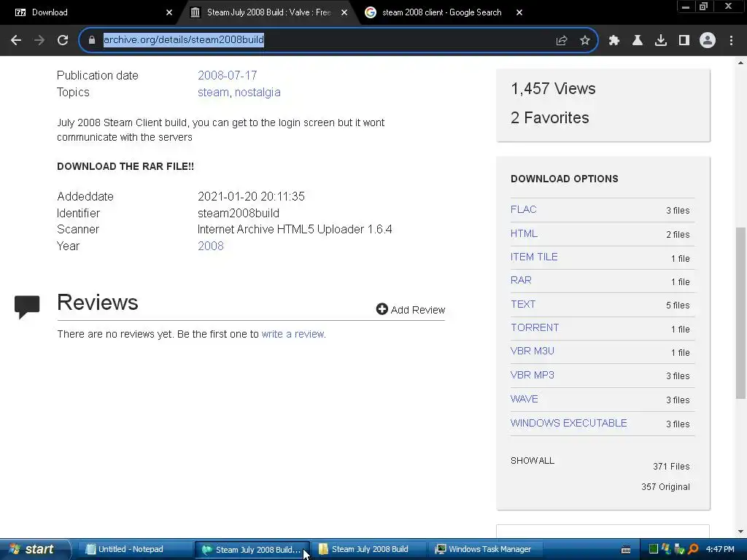Click the page vertical scrollbar thumb
Viewport: 747px width, 560px height.
tap(740, 312)
